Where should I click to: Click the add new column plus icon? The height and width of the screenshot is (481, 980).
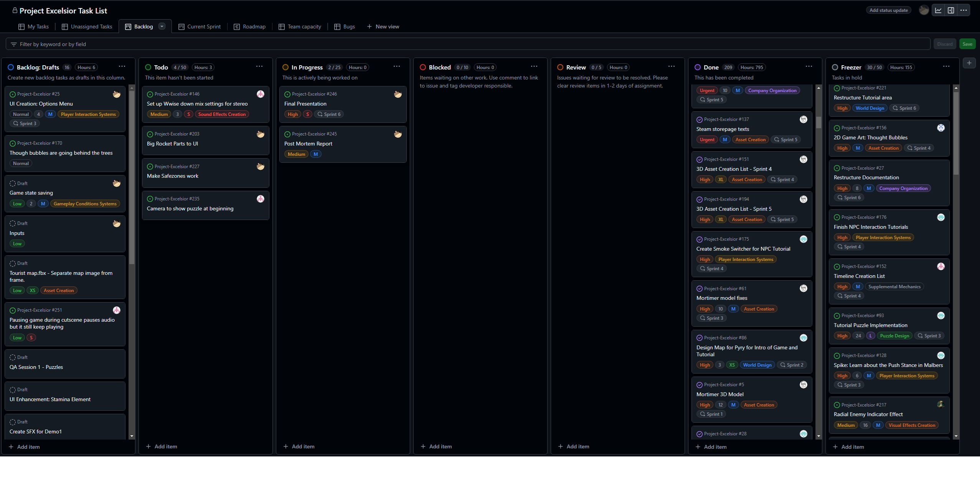click(x=969, y=63)
